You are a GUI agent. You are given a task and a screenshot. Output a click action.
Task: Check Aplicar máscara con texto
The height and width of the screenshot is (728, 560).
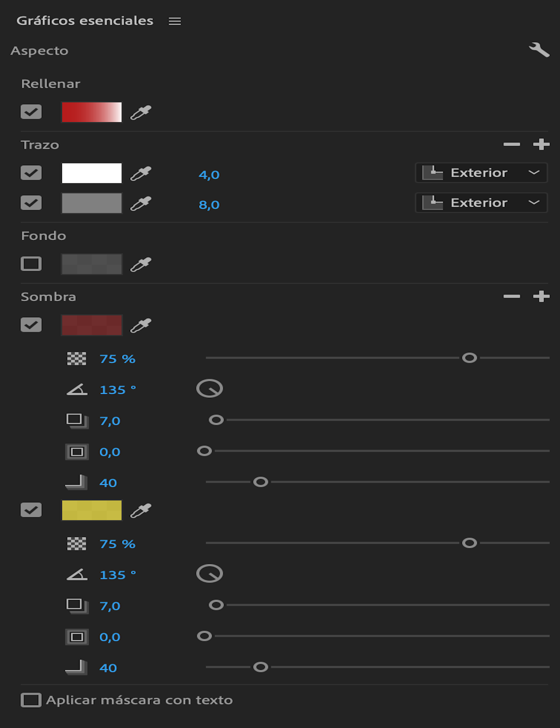pos(31,700)
